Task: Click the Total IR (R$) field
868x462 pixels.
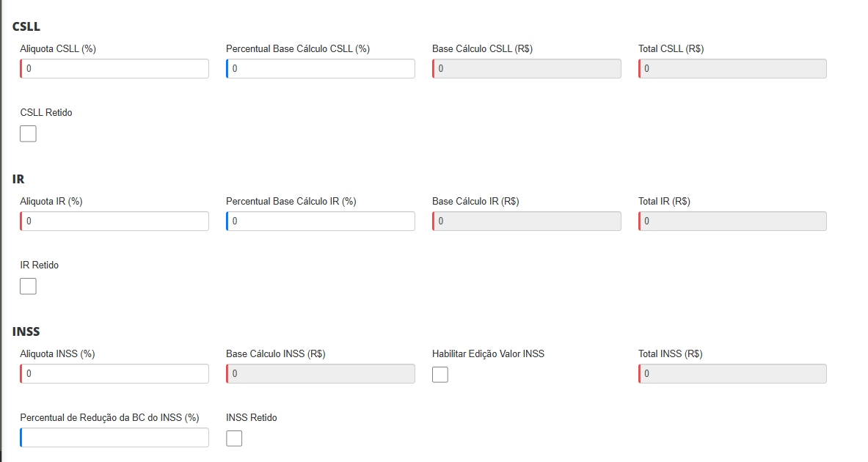Action: pos(733,221)
